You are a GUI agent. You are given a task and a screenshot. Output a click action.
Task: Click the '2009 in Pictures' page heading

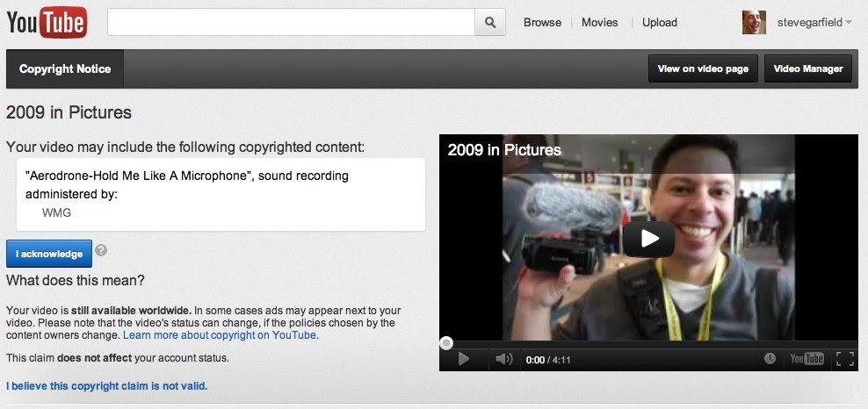[x=69, y=112]
